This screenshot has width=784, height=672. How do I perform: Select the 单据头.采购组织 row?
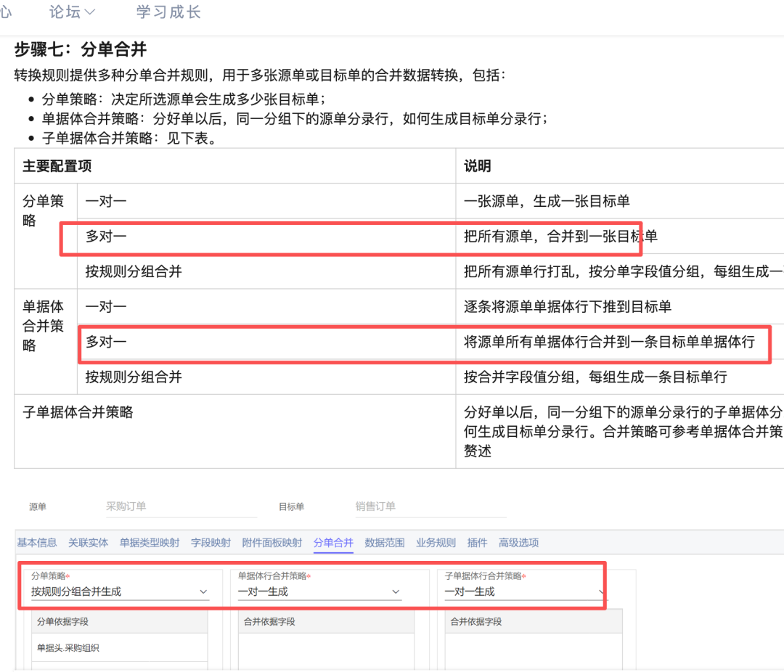[x=120, y=647]
